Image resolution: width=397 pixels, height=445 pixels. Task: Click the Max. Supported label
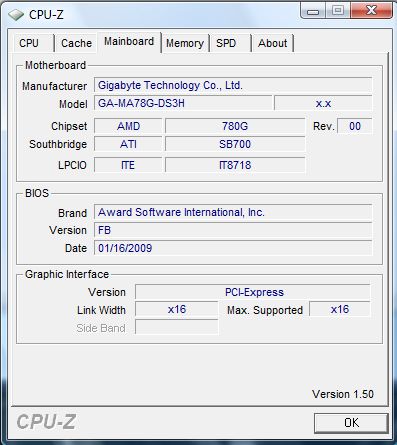(x=265, y=310)
